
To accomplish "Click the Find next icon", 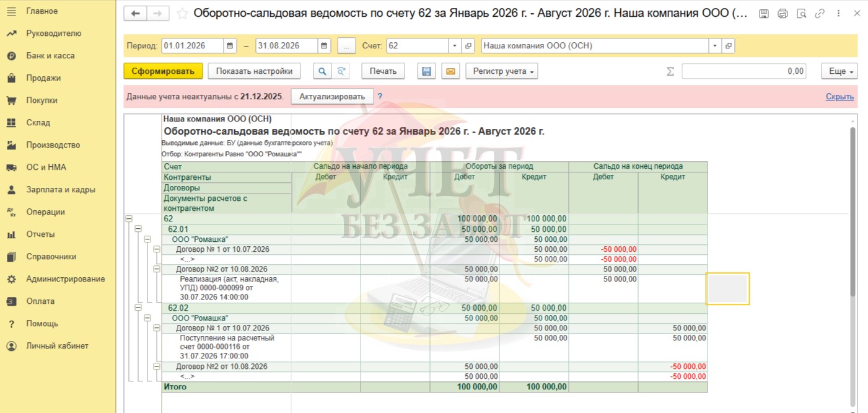I will click(x=341, y=71).
